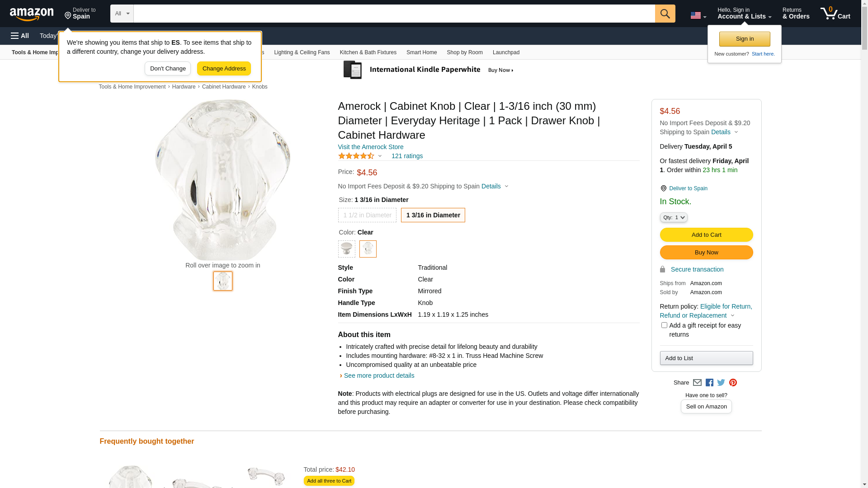This screenshot has height=488, width=868.
Task: Click the US flag language selector
Action: 698,15
